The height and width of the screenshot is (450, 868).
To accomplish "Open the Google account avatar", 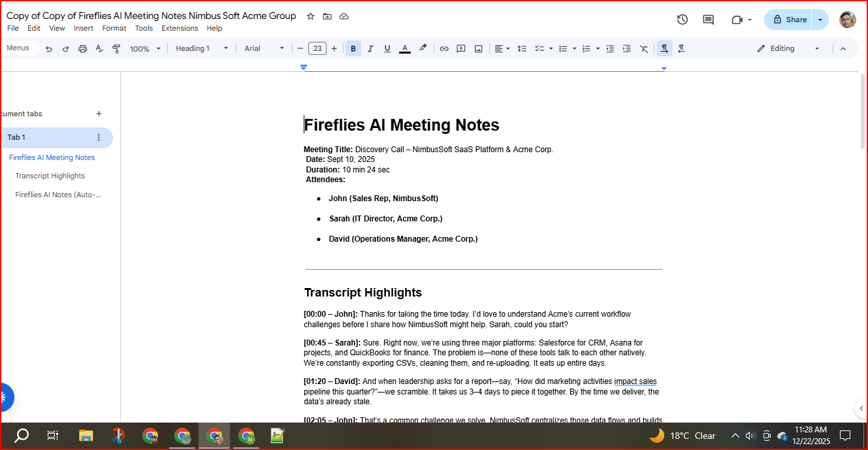I will (848, 20).
